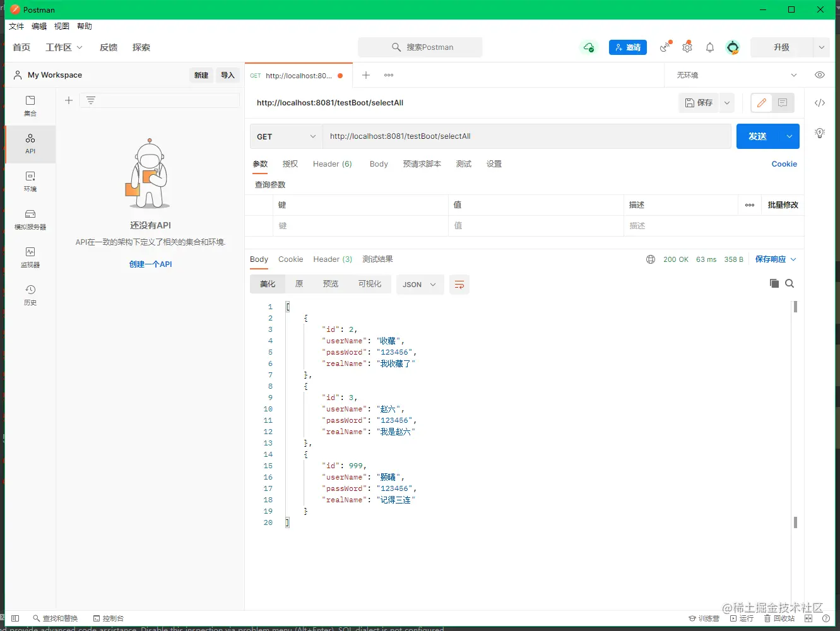Viewport: 840px width, 631px height.
Task: Open the JSON format dropdown
Action: coord(420,285)
